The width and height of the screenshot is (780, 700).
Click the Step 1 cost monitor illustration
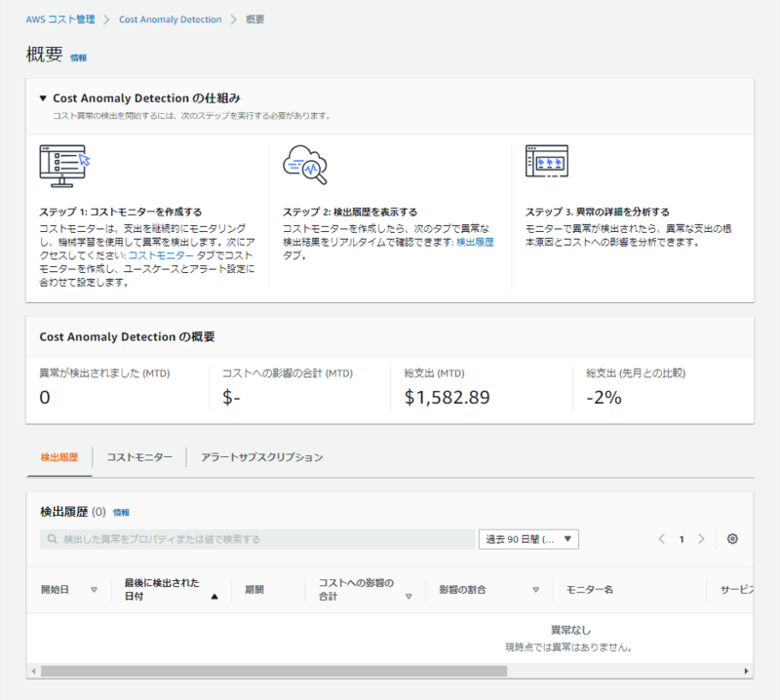[64, 166]
